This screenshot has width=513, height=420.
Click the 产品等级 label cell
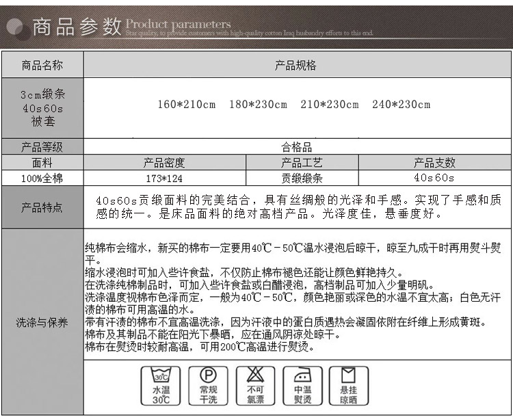point(42,146)
